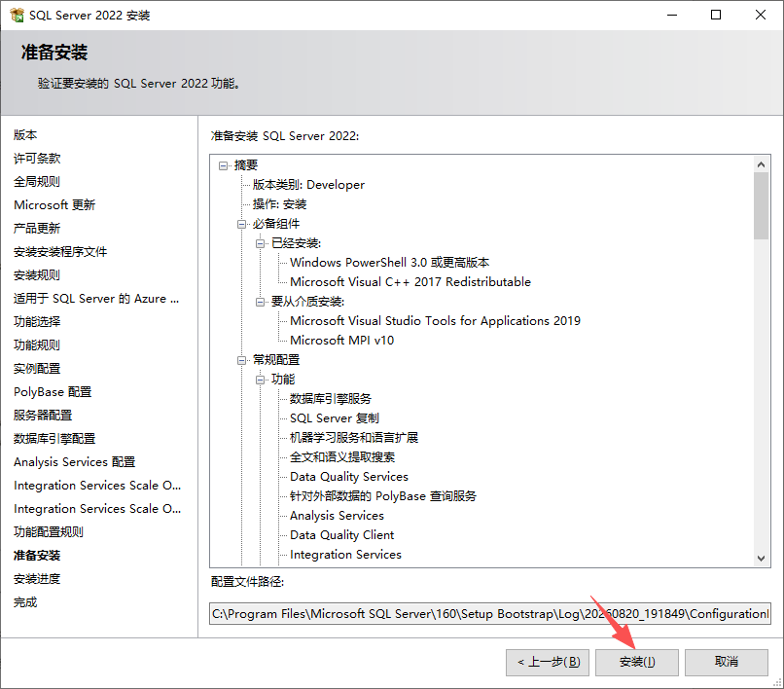This screenshot has width=784, height=689.
Task: Click the 安装(I) button
Action: 636,662
